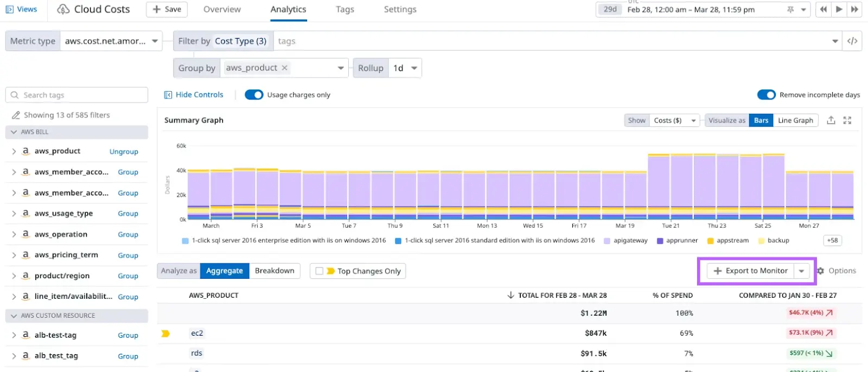Step time range backward with rewind icon
868x372 pixels.
pyautogui.click(x=824, y=9)
